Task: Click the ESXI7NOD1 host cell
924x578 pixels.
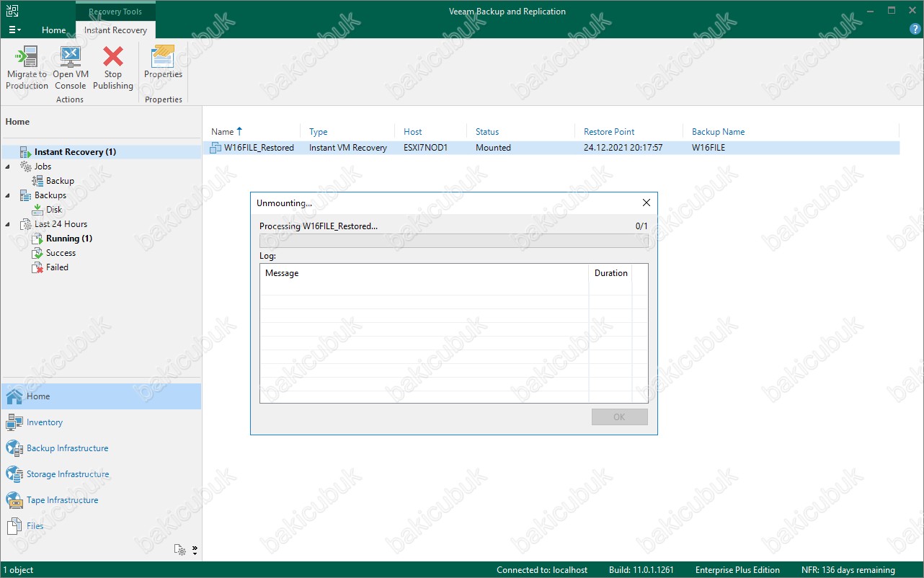Action: pyautogui.click(x=425, y=148)
